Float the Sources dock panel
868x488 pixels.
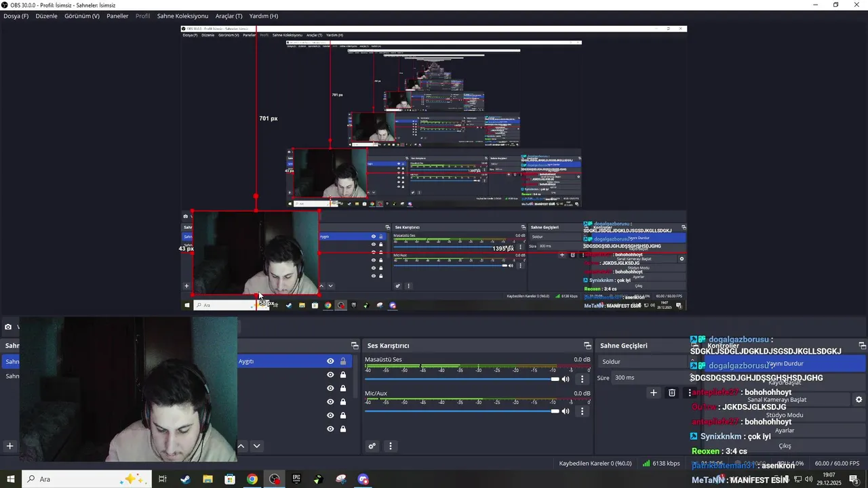354,346
